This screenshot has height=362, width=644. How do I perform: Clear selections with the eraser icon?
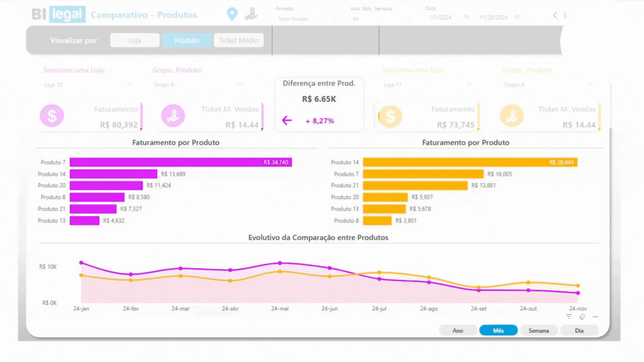coord(582,317)
